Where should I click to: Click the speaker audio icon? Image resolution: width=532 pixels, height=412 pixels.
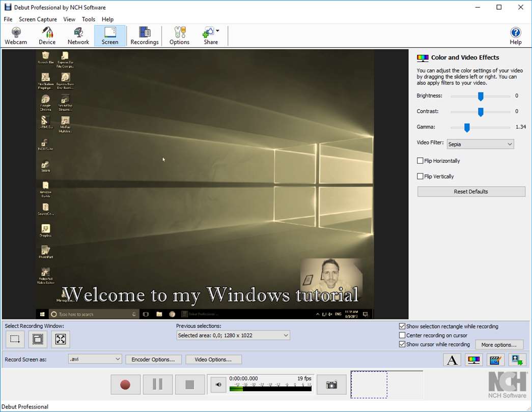tap(218, 385)
